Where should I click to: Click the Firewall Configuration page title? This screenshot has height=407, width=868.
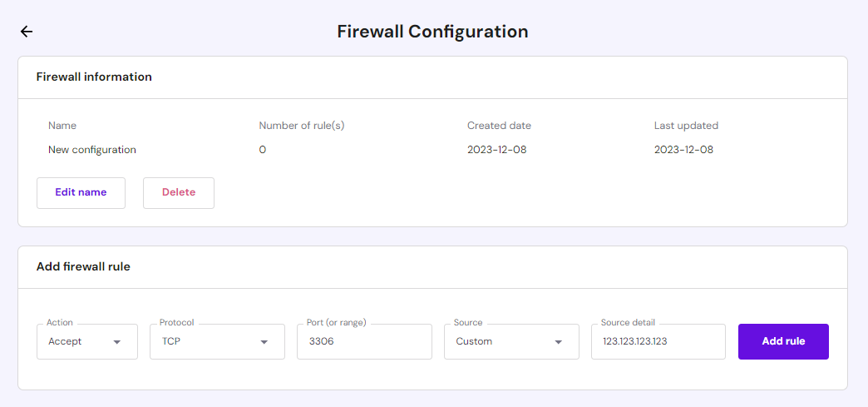(x=432, y=32)
